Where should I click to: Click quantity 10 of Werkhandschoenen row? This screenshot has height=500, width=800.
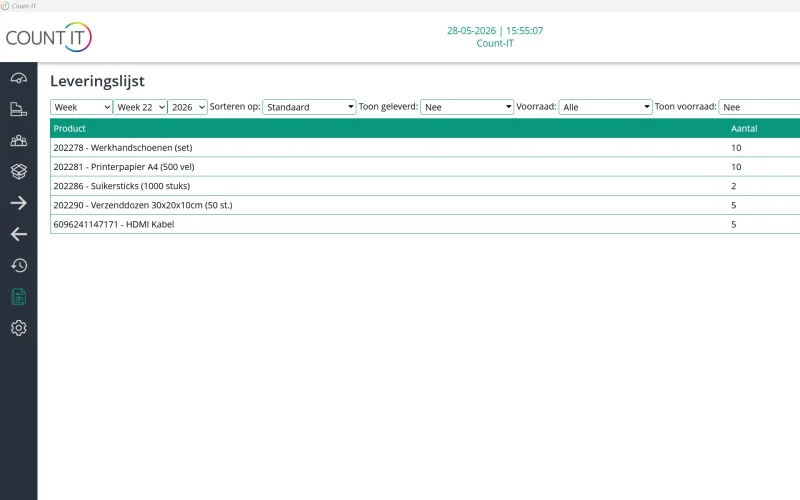click(736, 147)
